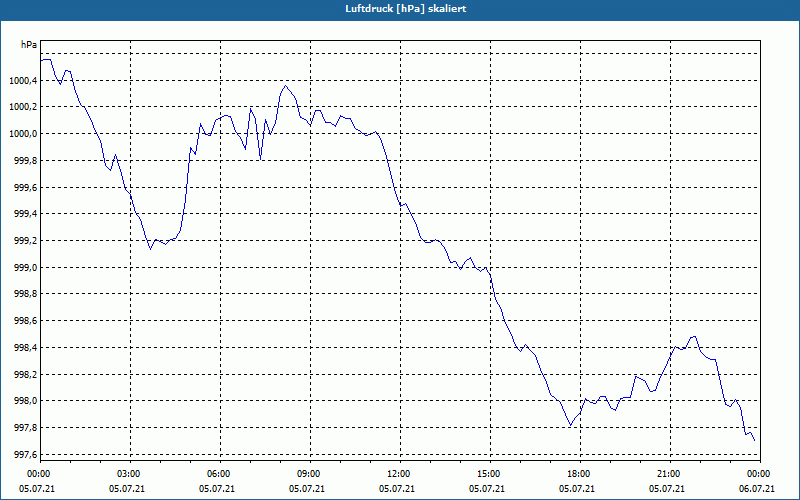The width and height of the screenshot is (800, 500).
Task: Select the 1000,4 y-axis label
Action: pos(23,81)
